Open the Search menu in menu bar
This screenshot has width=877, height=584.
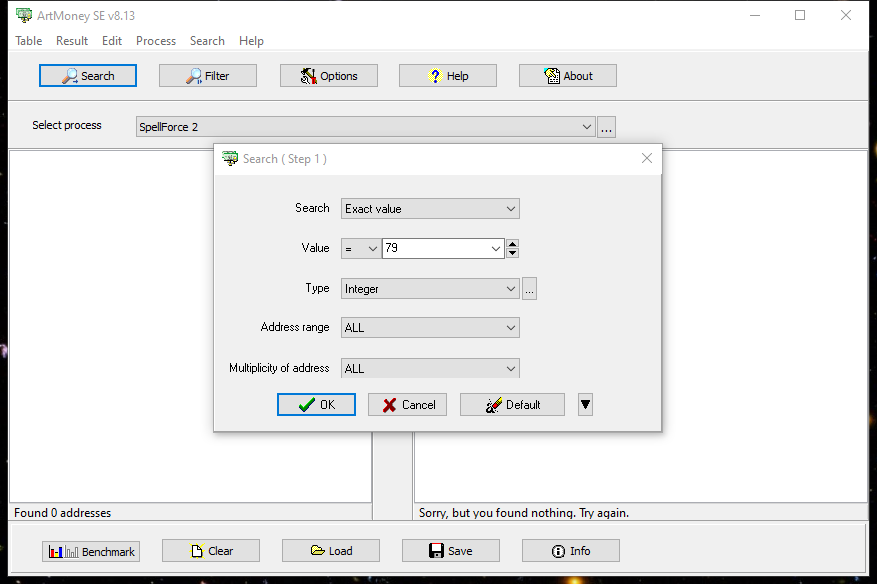coord(208,41)
